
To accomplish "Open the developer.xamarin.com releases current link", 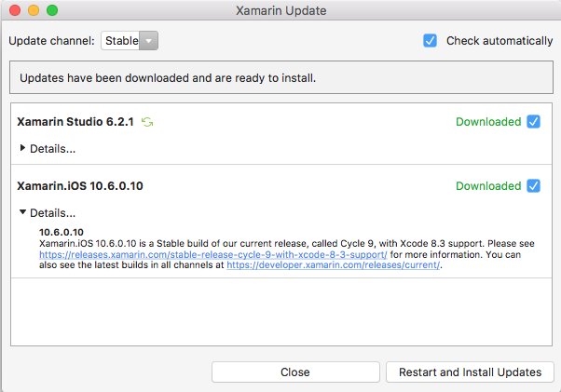I will coord(333,265).
